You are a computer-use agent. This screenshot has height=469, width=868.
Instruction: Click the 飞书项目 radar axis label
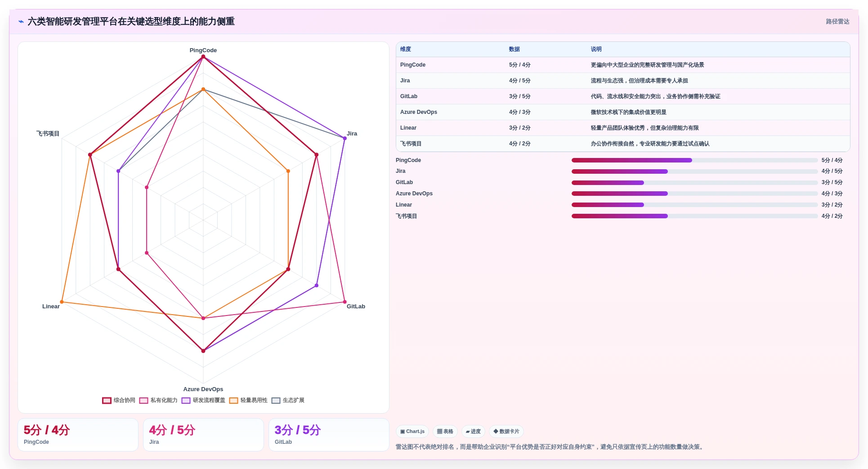[x=48, y=134]
